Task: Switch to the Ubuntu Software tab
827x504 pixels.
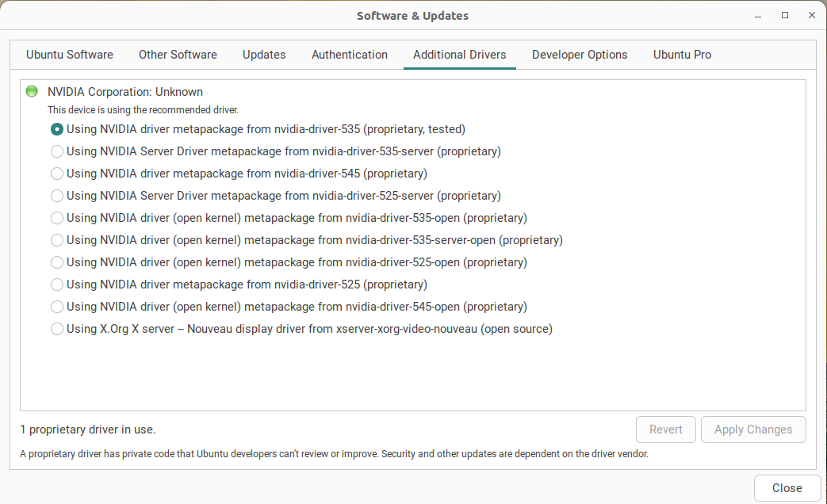Action: [x=70, y=55]
